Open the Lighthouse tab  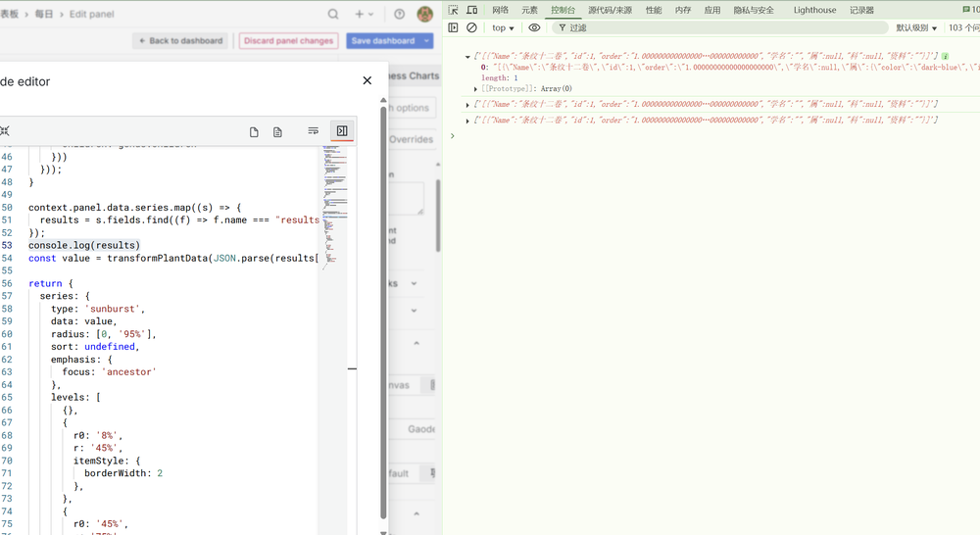(815, 10)
